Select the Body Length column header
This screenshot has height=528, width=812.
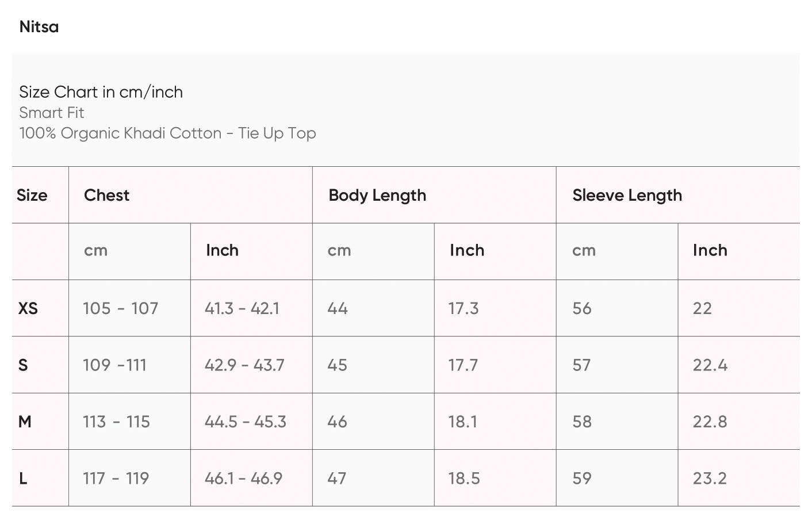click(x=377, y=196)
